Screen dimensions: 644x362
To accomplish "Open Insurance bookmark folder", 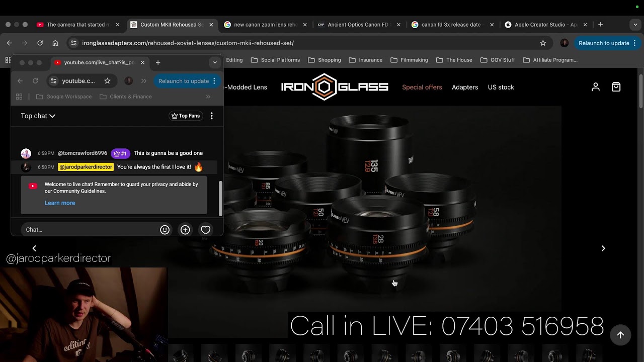I will [365, 60].
